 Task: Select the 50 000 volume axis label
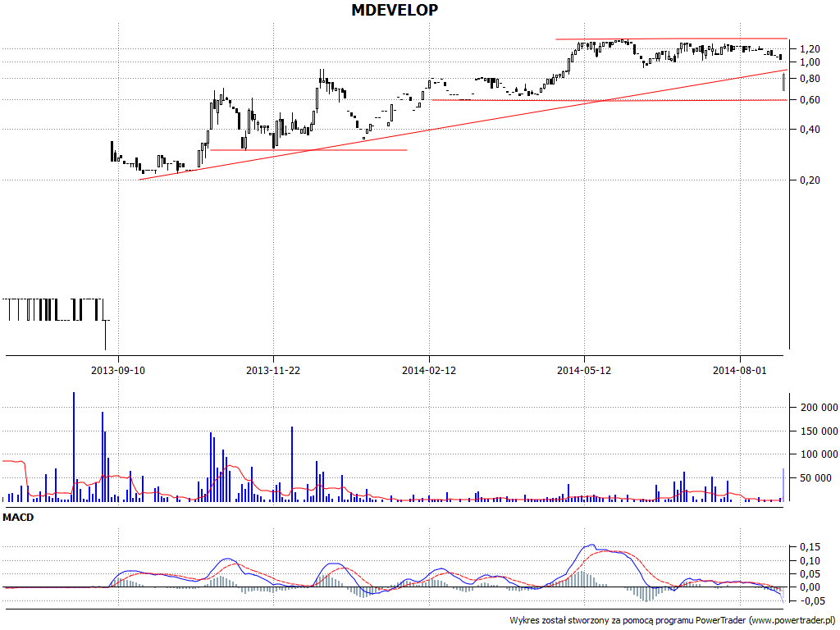[820, 477]
